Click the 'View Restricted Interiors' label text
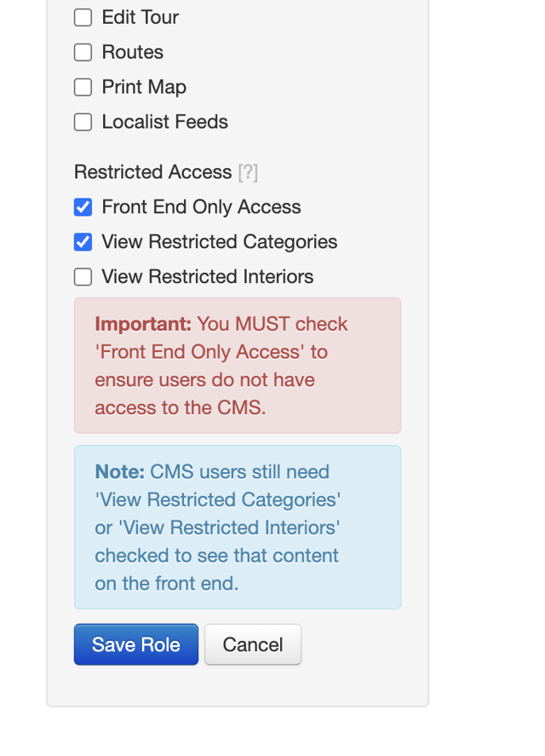 207,277
